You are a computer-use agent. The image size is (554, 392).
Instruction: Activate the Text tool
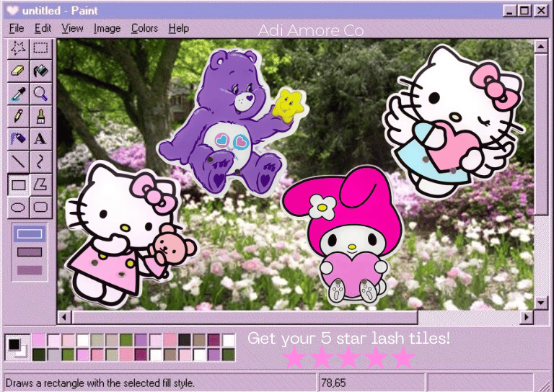[41, 138]
